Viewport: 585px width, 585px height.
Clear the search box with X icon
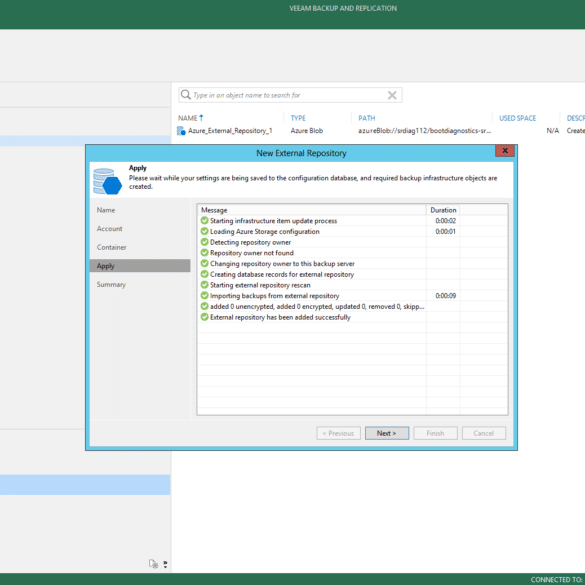click(392, 95)
